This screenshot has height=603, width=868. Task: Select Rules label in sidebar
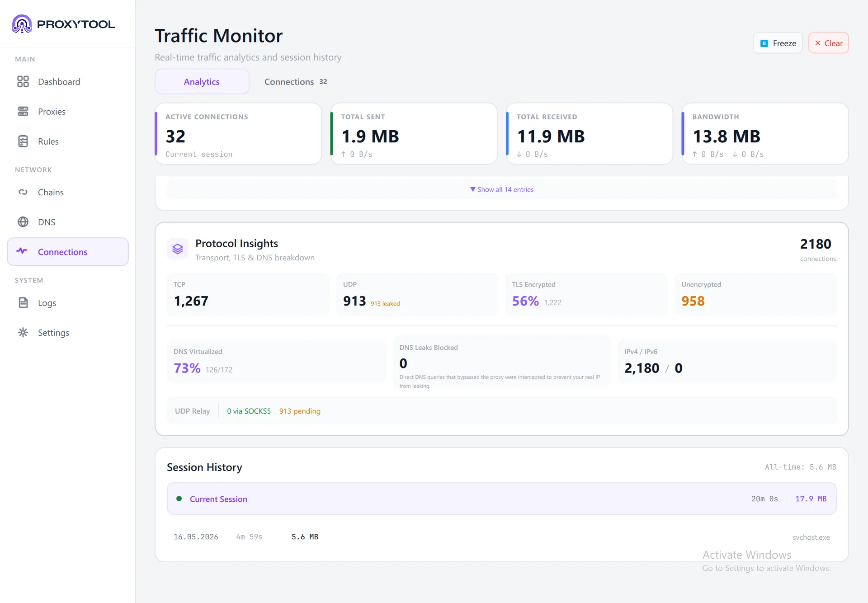click(x=48, y=141)
